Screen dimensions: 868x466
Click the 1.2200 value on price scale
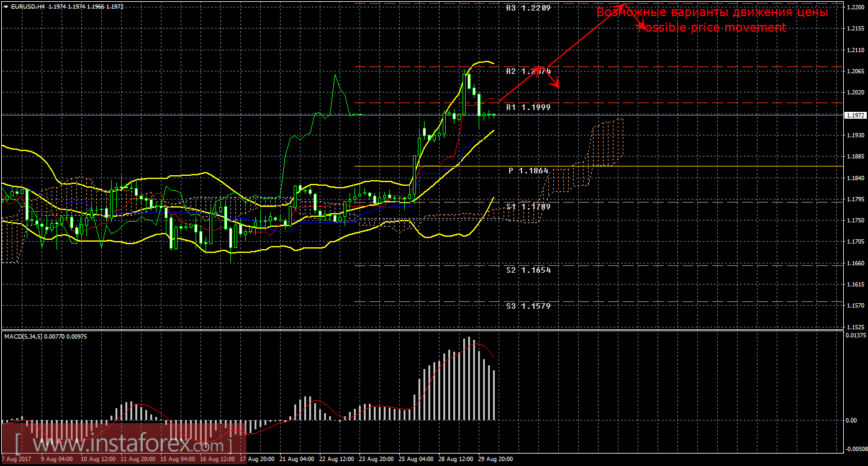tap(856, 7)
